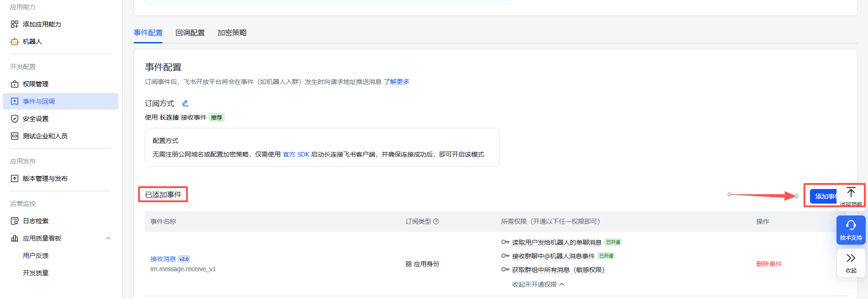Switch to the 回调配置 tab
Viewport: 868px width, 299px height.
tap(190, 33)
